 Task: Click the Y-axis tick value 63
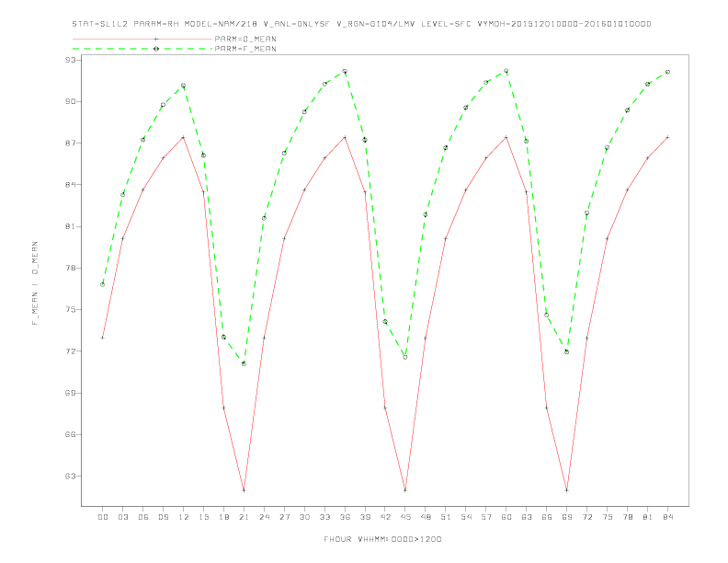click(71, 477)
